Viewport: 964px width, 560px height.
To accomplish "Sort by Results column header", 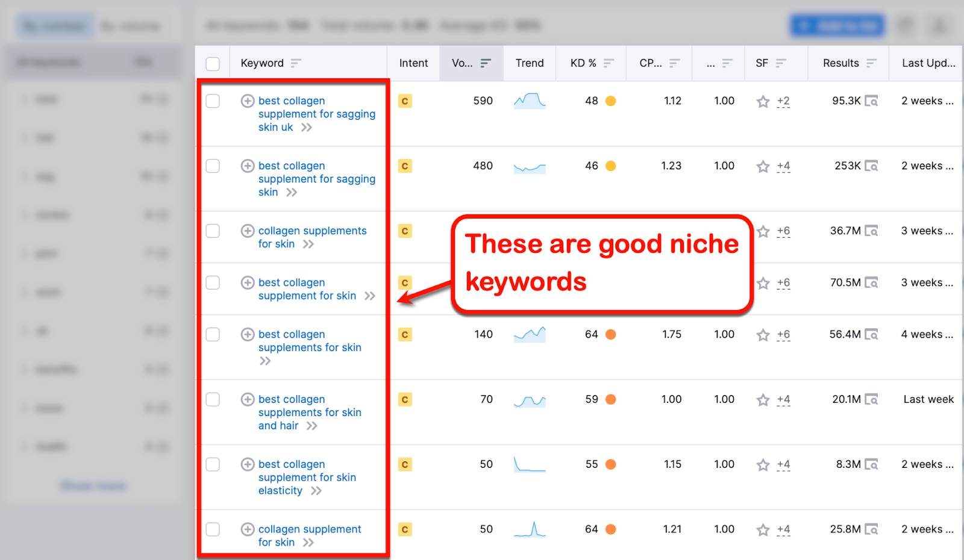I will (850, 63).
